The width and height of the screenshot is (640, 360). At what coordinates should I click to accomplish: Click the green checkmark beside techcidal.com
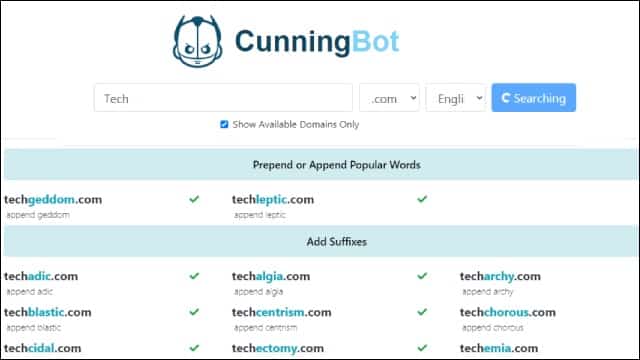194,348
